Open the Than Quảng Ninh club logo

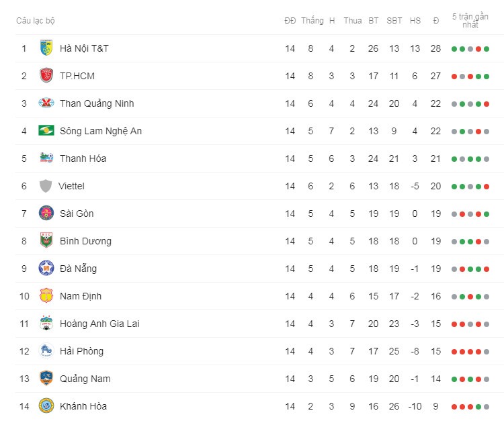pos(46,103)
